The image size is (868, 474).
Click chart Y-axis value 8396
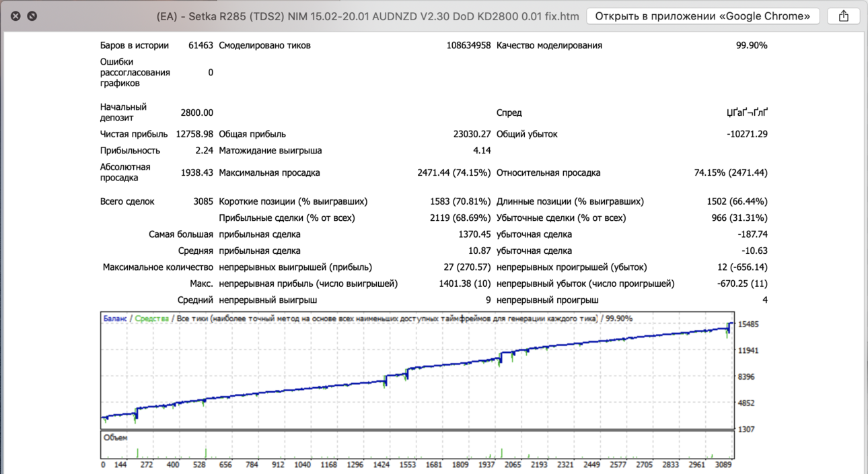tap(748, 377)
